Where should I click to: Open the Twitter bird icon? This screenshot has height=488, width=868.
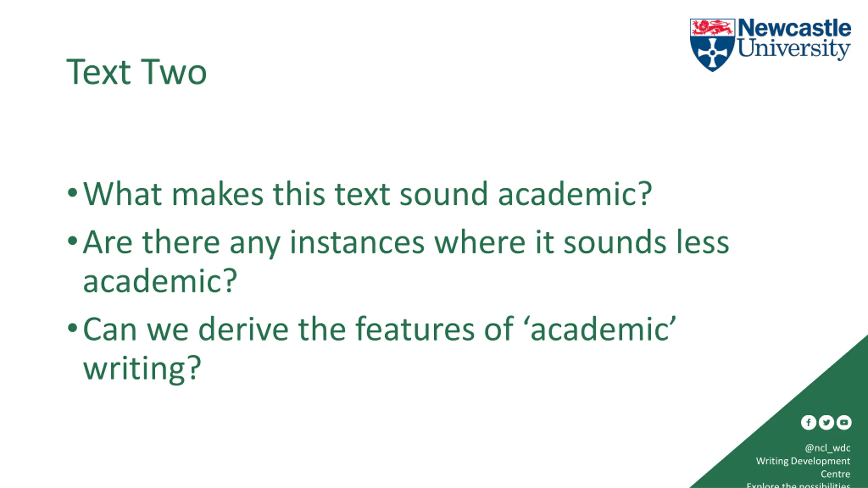tap(826, 422)
